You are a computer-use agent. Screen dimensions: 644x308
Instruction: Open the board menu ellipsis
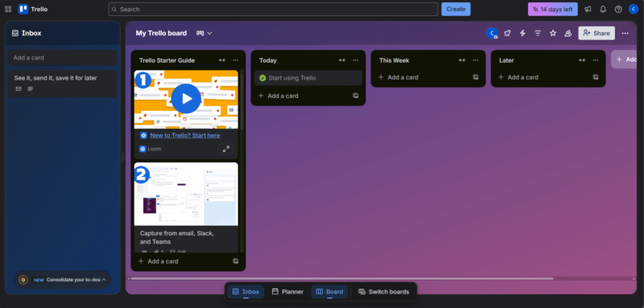pyautogui.click(x=625, y=33)
